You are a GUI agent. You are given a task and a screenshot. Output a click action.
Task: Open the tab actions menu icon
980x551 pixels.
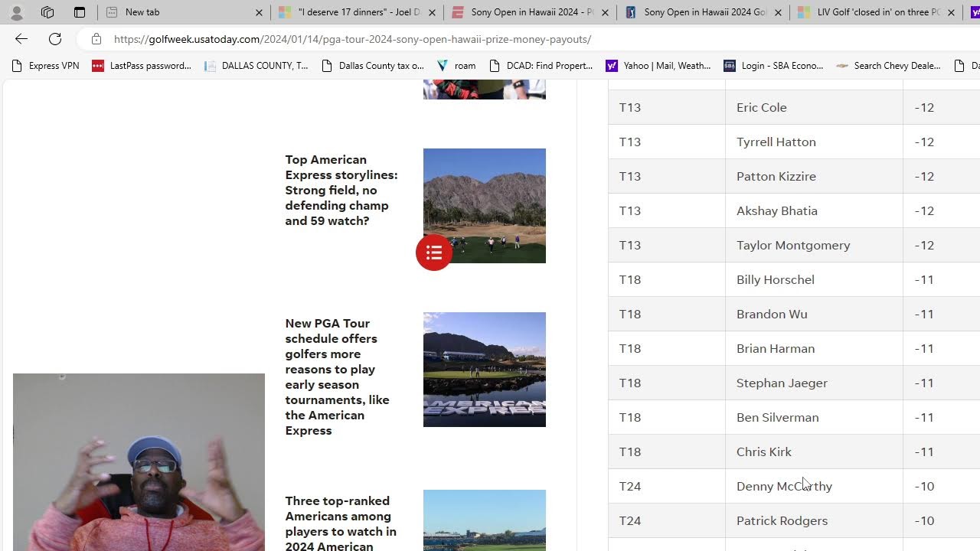click(x=80, y=12)
